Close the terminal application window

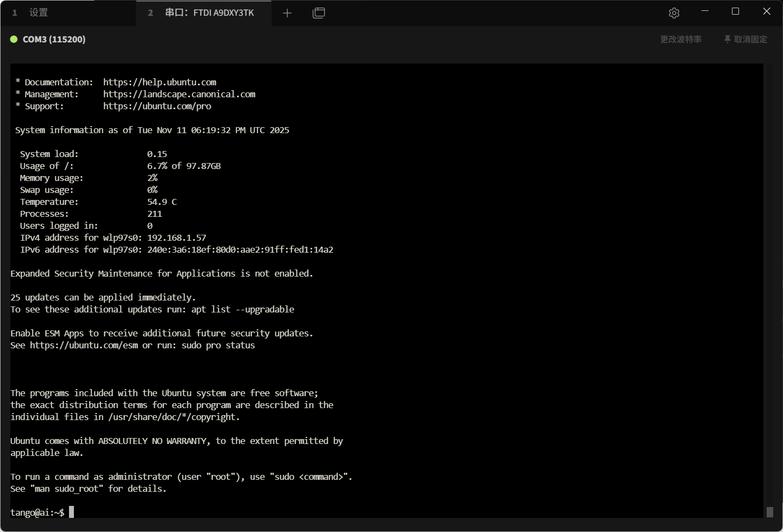tap(766, 11)
